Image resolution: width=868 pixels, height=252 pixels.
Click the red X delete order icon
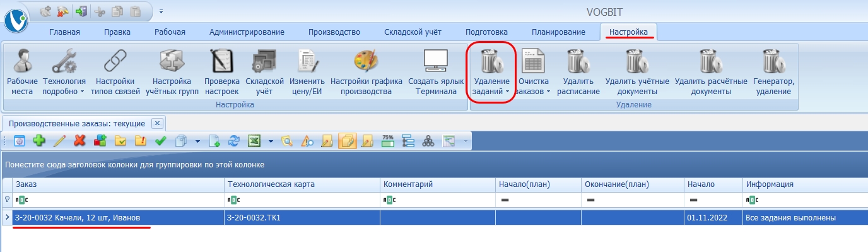point(79,141)
